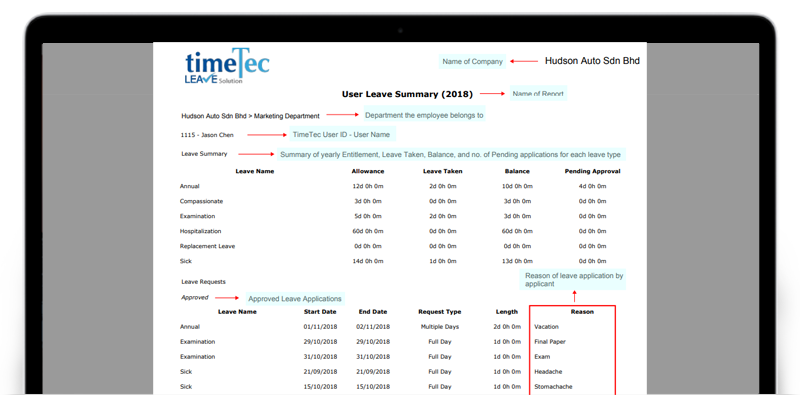Click the Exam reason
Image resolution: width=800 pixels, height=395 pixels.
[x=542, y=357]
